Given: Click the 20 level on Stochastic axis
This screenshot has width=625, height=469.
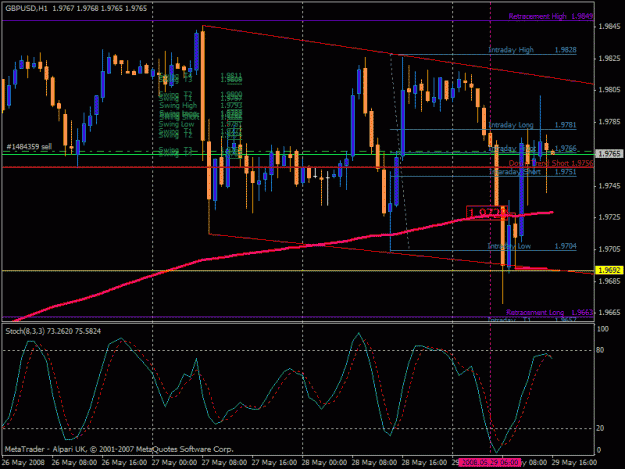Looking at the screenshot, I should 600,428.
